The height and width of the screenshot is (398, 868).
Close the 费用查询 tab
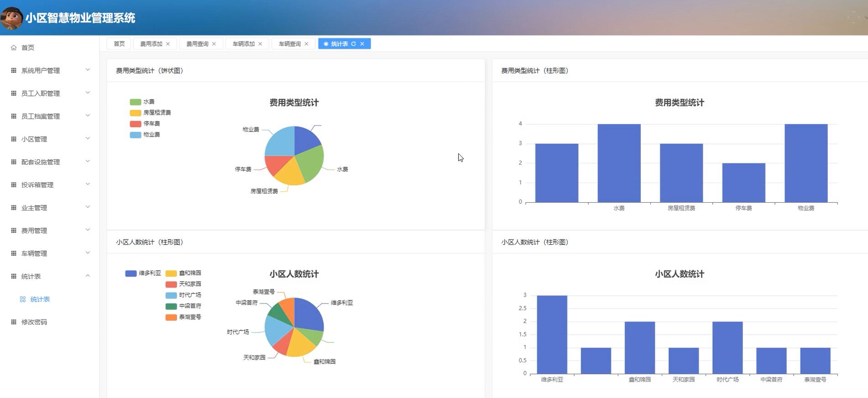point(214,44)
